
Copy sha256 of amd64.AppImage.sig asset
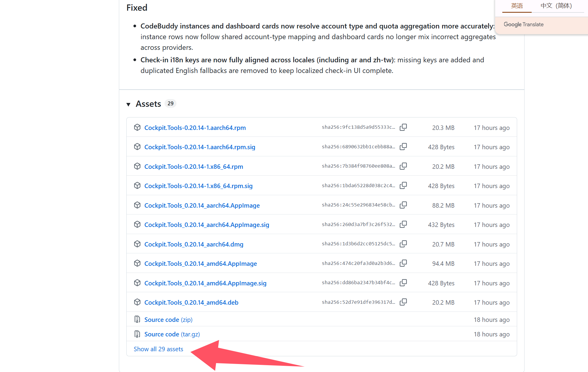click(x=403, y=283)
